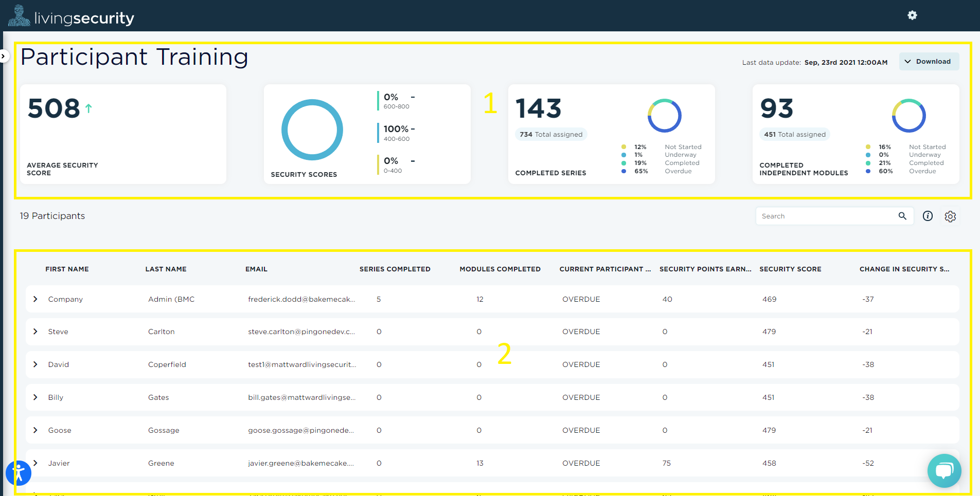Click security points 75 in Javier's row
980x496 pixels.
[x=666, y=463]
